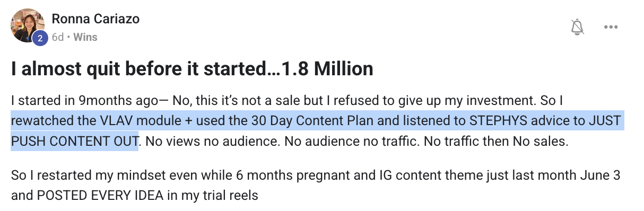Click the trial reels phrase
The image size is (644, 211).
point(231,196)
